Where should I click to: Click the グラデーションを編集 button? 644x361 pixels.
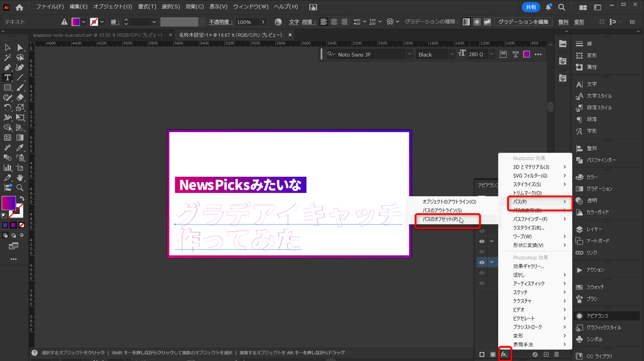pyautogui.click(x=523, y=22)
